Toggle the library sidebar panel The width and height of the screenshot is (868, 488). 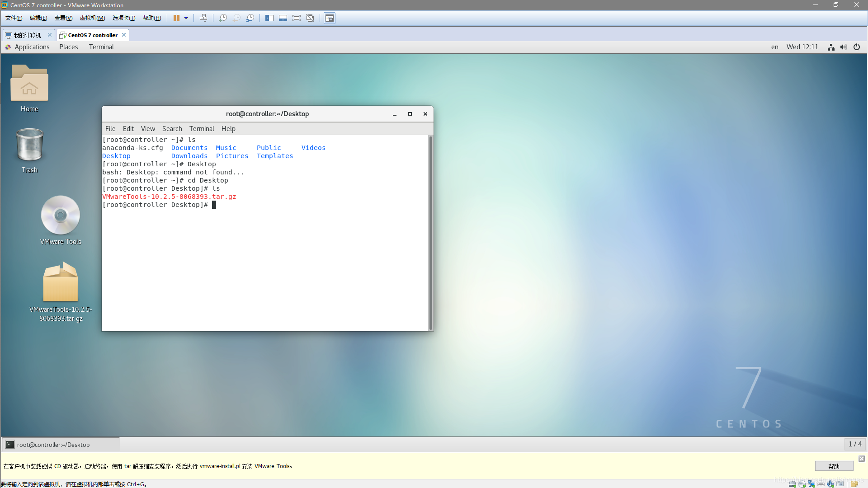point(269,18)
